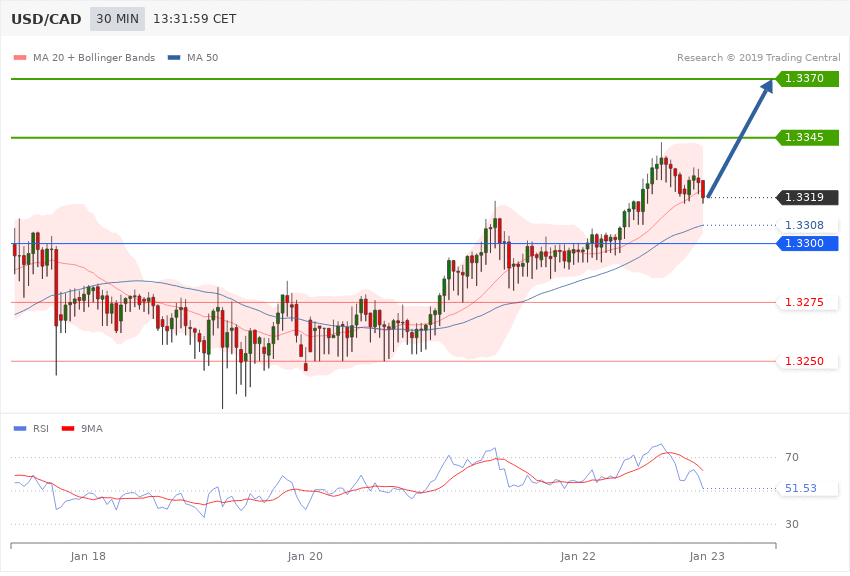Click the 51.53 RSI value label
850x576 pixels.
808,489
